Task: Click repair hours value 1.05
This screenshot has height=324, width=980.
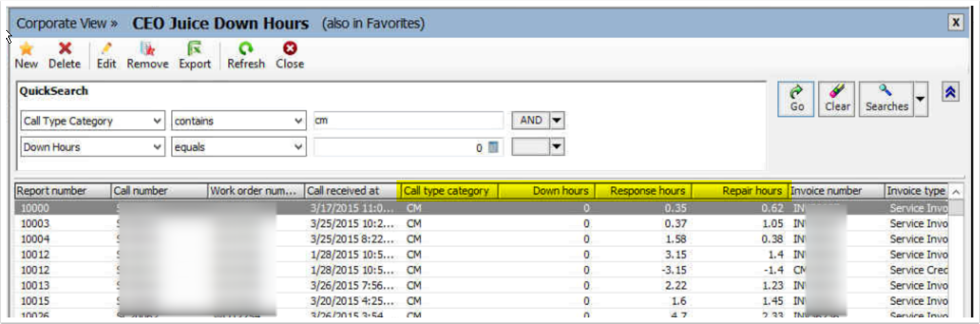Action: pyautogui.click(x=773, y=223)
